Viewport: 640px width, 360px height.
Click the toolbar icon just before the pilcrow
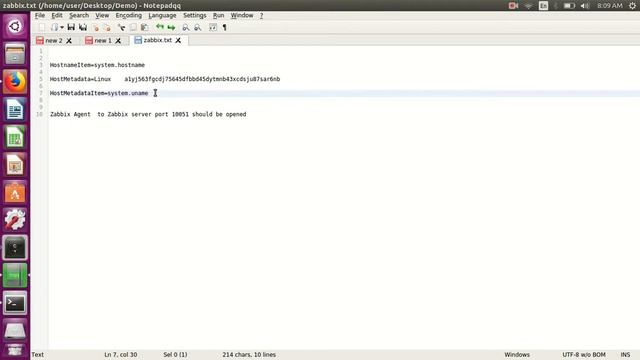(213, 27)
